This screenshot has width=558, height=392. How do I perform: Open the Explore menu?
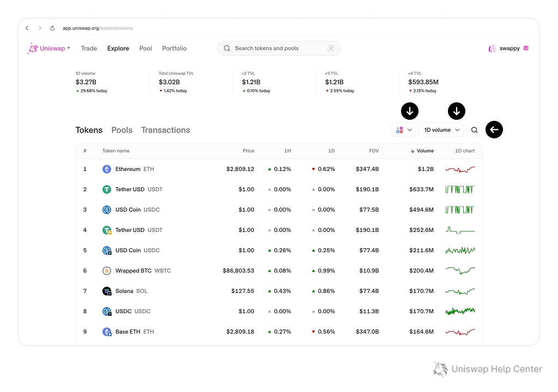pos(118,48)
